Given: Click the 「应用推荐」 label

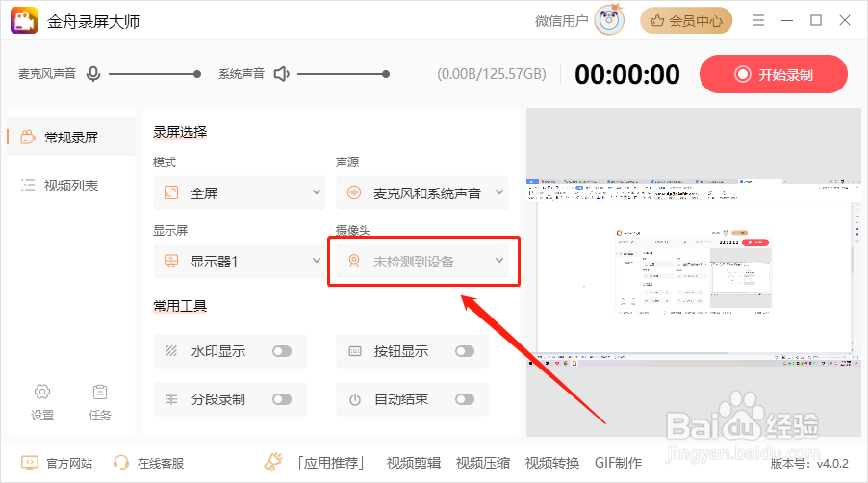Looking at the screenshot, I should pyautogui.click(x=331, y=463).
